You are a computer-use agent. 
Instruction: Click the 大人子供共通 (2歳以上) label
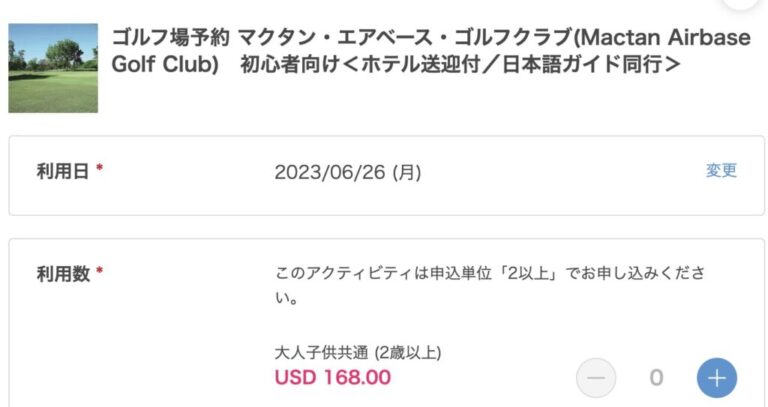click(357, 352)
